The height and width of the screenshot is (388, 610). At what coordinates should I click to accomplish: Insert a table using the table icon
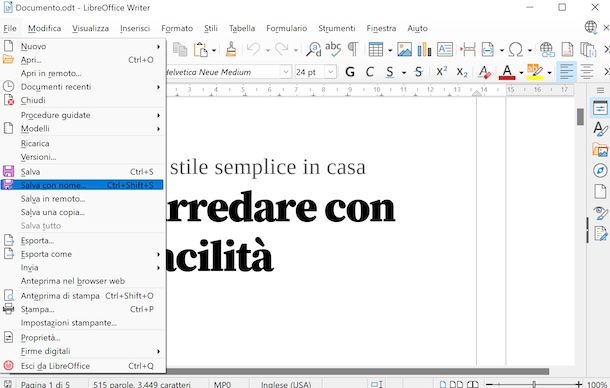pyautogui.click(x=376, y=49)
